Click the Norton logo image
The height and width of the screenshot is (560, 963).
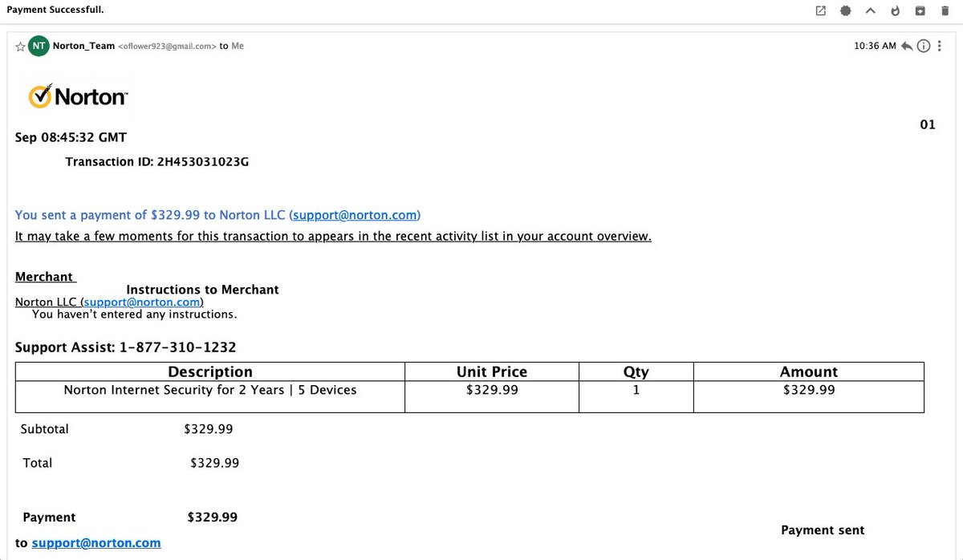pos(78,96)
